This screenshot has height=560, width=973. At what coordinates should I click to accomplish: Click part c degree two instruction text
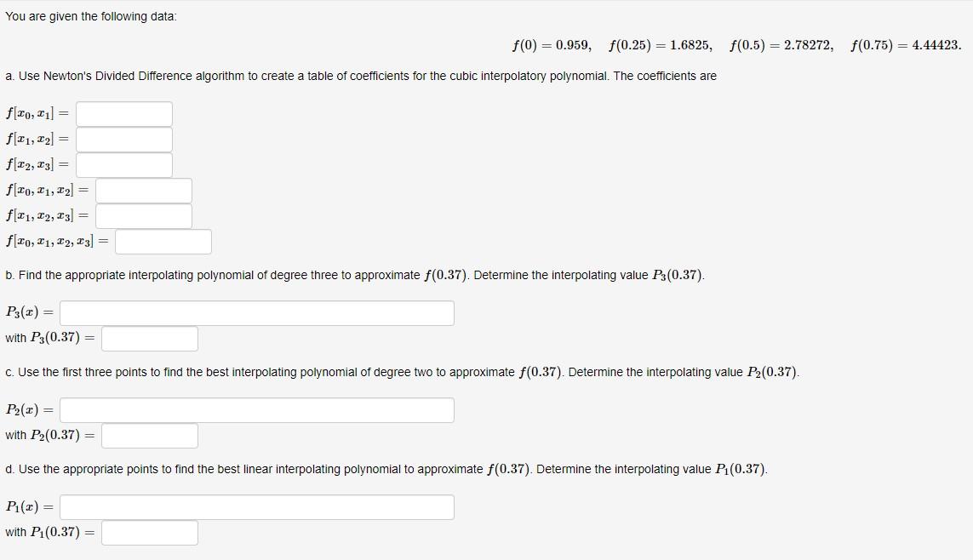tap(402, 372)
